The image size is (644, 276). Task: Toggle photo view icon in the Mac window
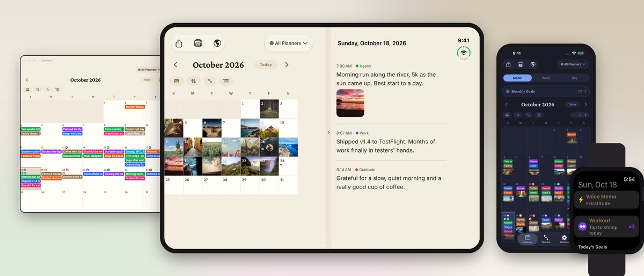[27, 90]
